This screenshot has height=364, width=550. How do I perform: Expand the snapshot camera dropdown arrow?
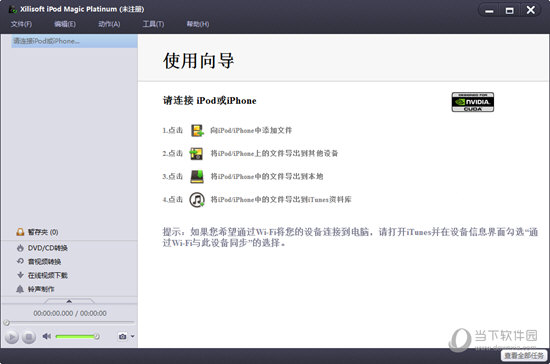coord(133,336)
